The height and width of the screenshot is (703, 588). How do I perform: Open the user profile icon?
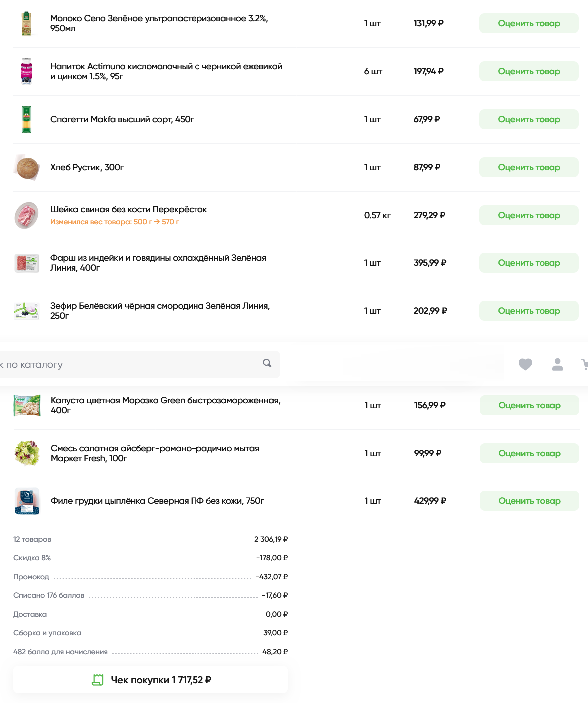coord(558,364)
